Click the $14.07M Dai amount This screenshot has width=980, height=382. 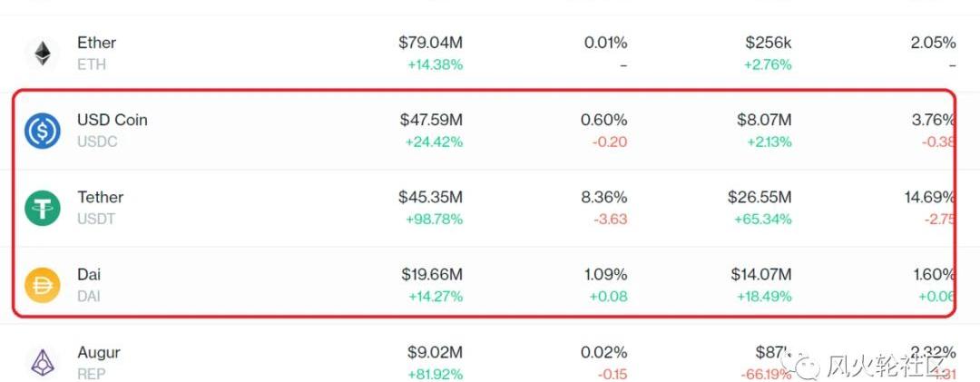[x=760, y=274]
